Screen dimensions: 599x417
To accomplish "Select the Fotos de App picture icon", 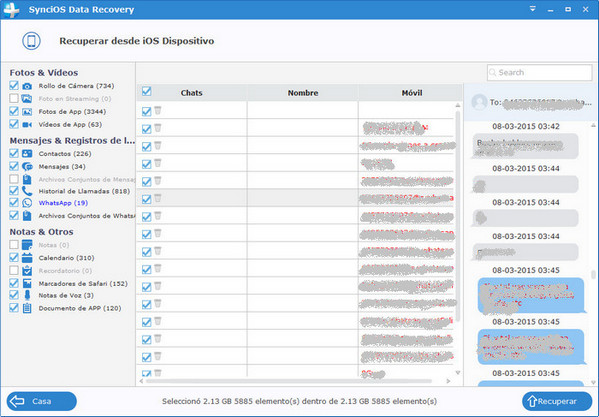I will coord(27,112).
